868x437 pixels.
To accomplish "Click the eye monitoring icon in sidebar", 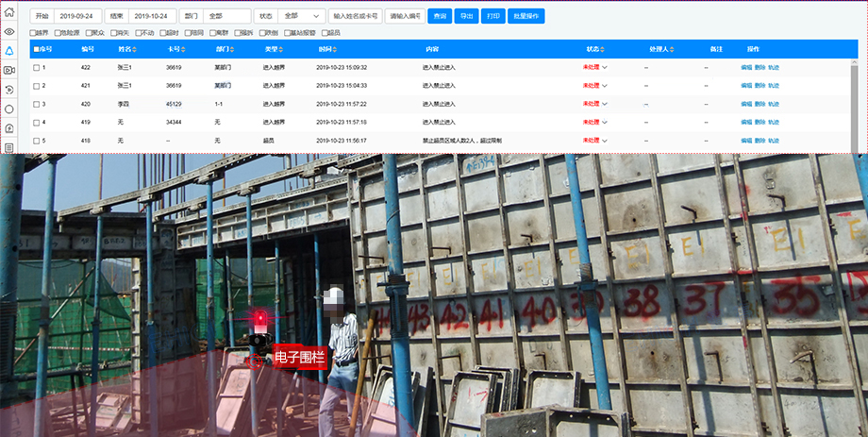I will pos(8,31).
